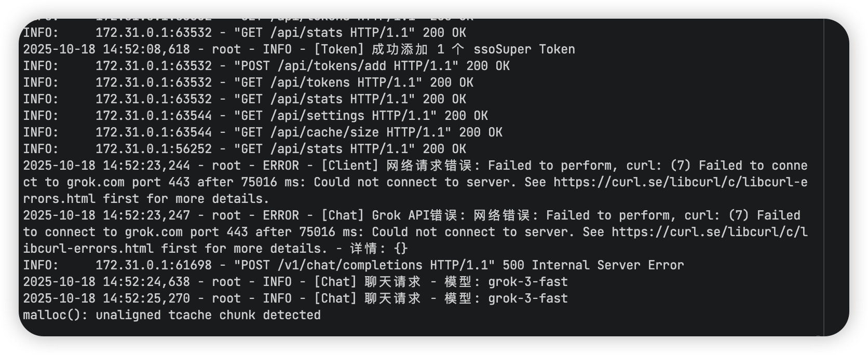Click the 14:52:24,638 chat request log line
Image resolution: width=868 pixels, height=355 pixels.
(295, 282)
